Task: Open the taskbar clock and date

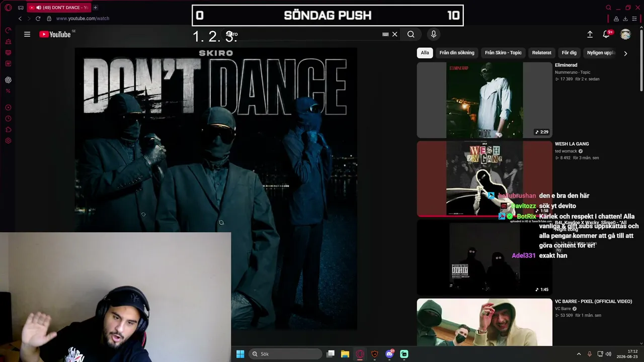Action: (628, 354)
